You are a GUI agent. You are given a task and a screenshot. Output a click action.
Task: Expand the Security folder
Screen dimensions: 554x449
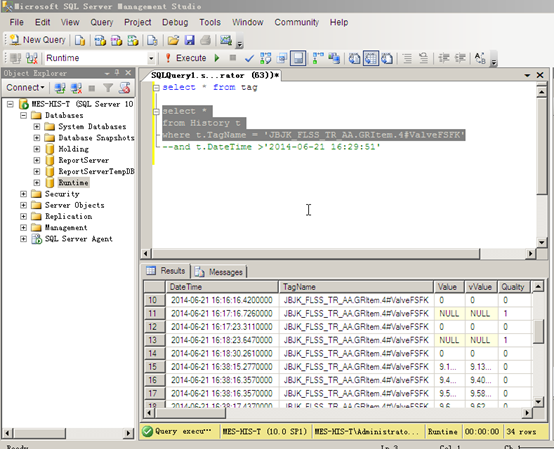pyautogui.click(x=23, y=194)
